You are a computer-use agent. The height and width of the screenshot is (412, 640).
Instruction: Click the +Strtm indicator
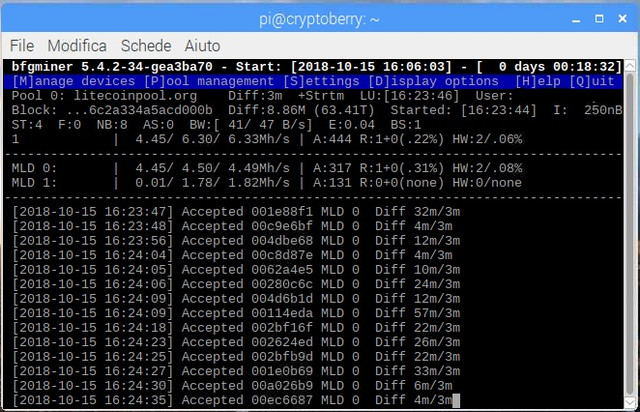321,96
